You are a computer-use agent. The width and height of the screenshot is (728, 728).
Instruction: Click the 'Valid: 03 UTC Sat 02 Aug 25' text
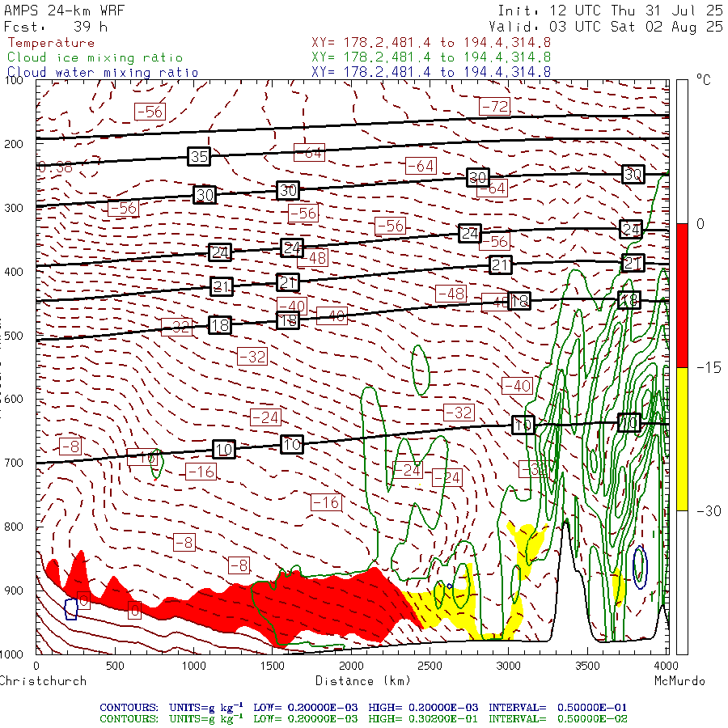[606, 27]
